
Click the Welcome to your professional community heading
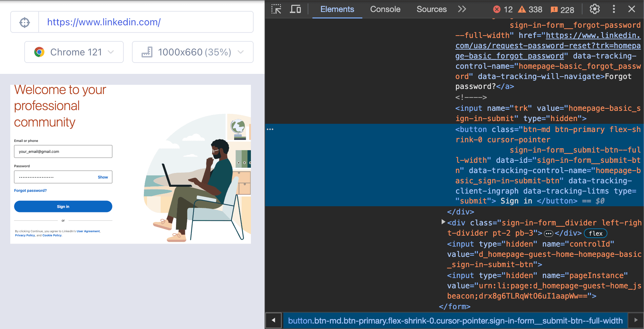pyautogui.click(x=60, y=106)
